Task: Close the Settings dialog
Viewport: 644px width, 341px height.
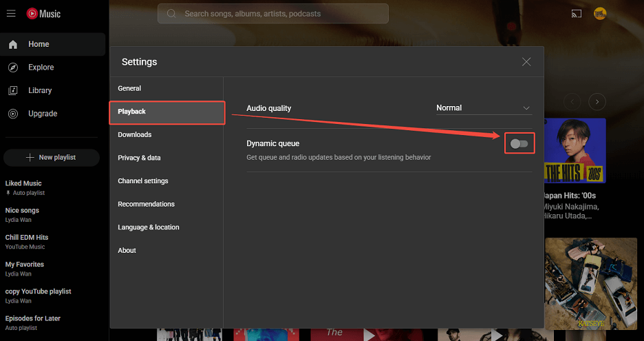Action: 526,62
